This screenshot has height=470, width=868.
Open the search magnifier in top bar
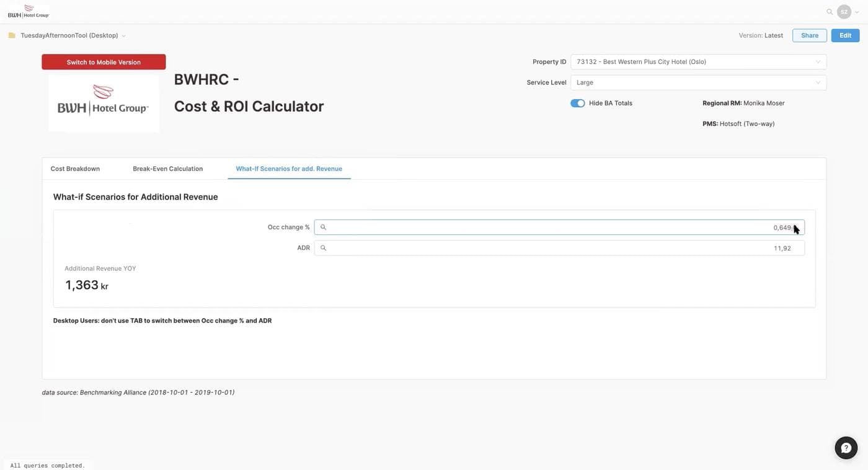pyautogui.click(x=830, y=12)
